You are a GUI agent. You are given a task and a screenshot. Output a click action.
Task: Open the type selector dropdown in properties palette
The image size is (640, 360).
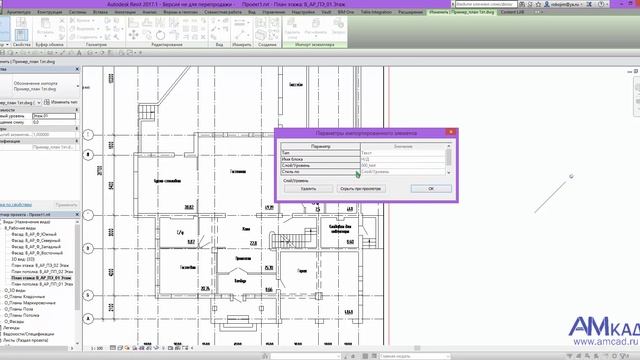click(x=78, y=86)
